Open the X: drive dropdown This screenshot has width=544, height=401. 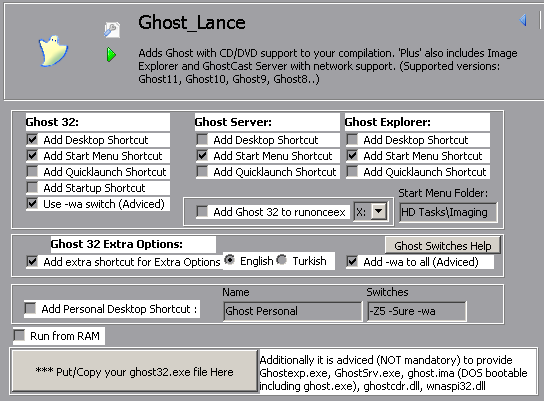[x=379, y=211]
